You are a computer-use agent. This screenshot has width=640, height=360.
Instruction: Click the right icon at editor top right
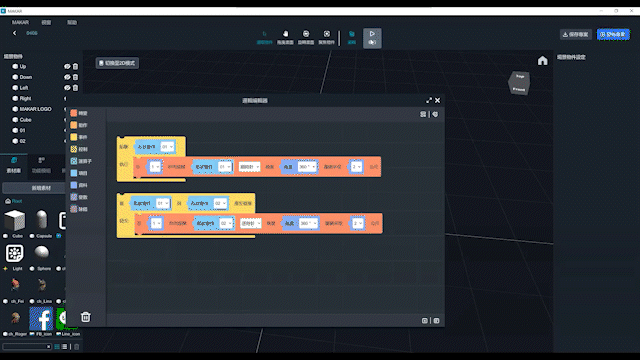435,114
